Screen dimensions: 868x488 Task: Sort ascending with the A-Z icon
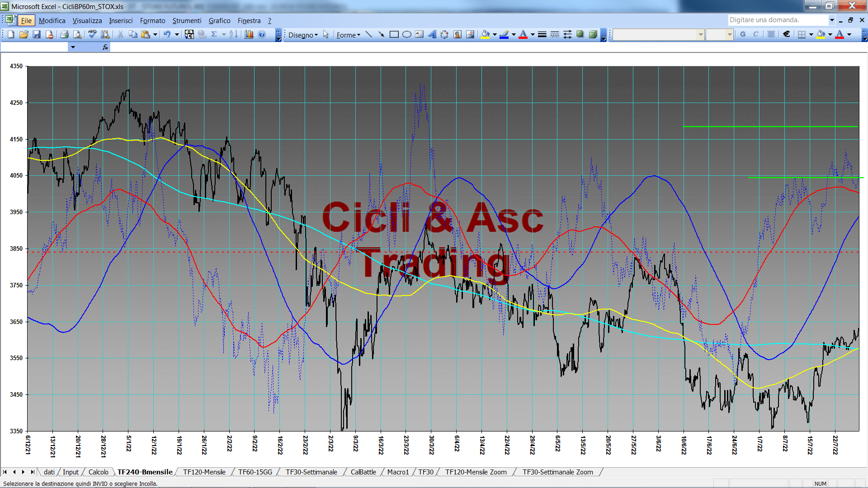[x=233, y=34]
